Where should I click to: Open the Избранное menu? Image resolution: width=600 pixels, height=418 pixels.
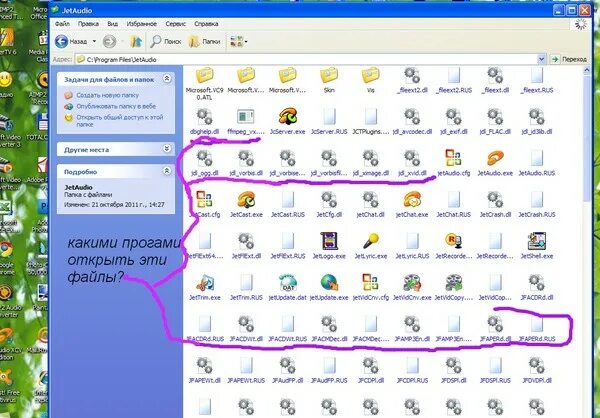142,24
